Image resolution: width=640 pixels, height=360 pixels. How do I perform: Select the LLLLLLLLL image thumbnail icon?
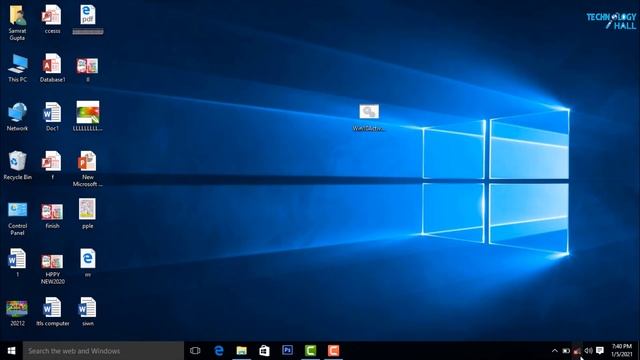[x=87, y=113]
